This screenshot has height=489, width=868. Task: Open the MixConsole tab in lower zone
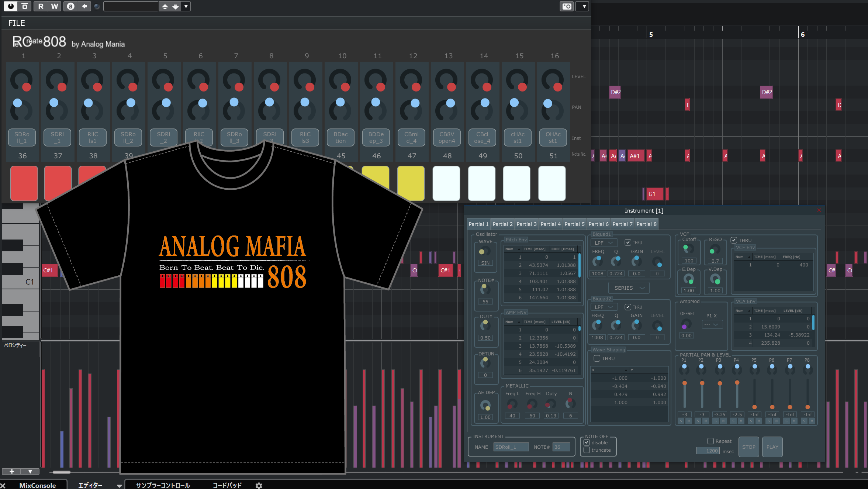(37, 485)
